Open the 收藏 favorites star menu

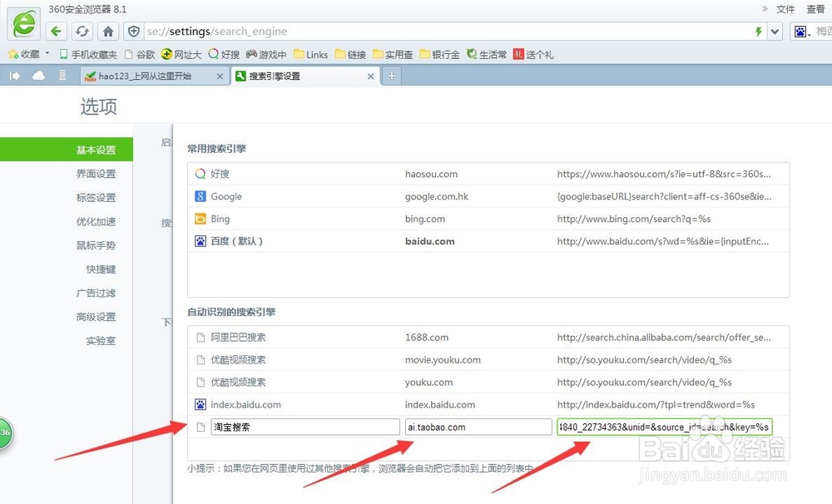[28, 54]
